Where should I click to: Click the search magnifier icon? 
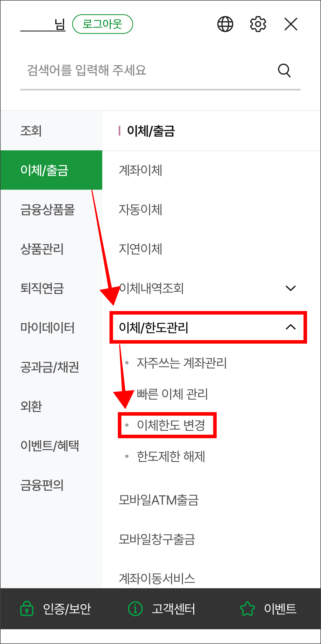click(284, 71)
